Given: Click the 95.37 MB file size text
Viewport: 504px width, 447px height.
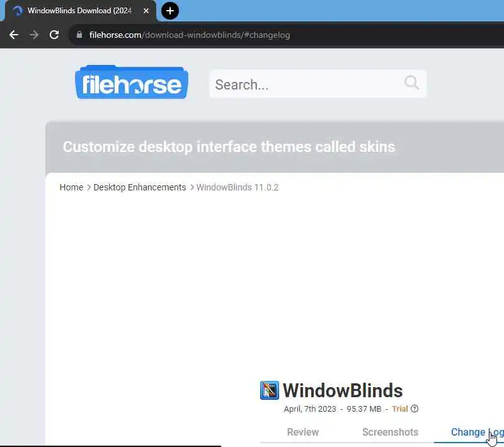Looking at the screenshot, I should [x=364, y=409].
